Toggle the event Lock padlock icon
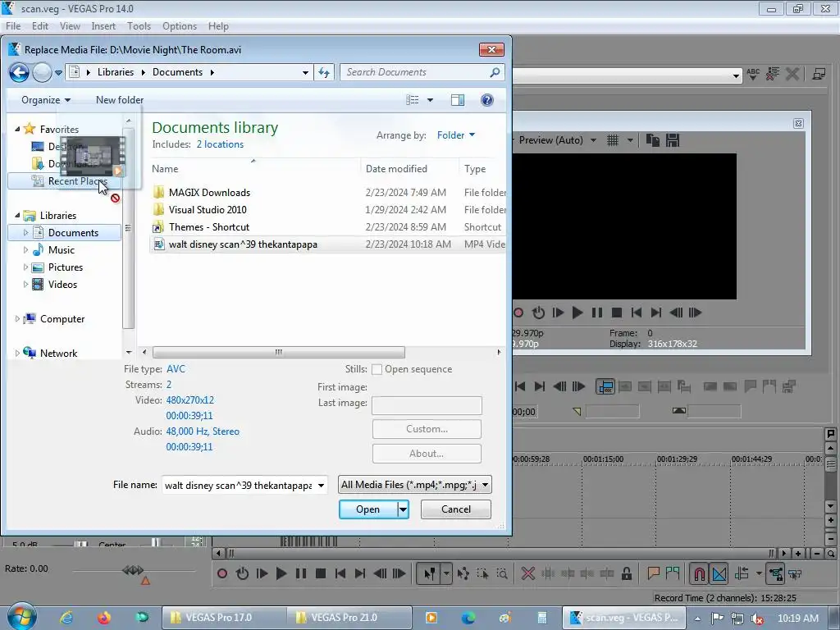 [x=626, y=573]
